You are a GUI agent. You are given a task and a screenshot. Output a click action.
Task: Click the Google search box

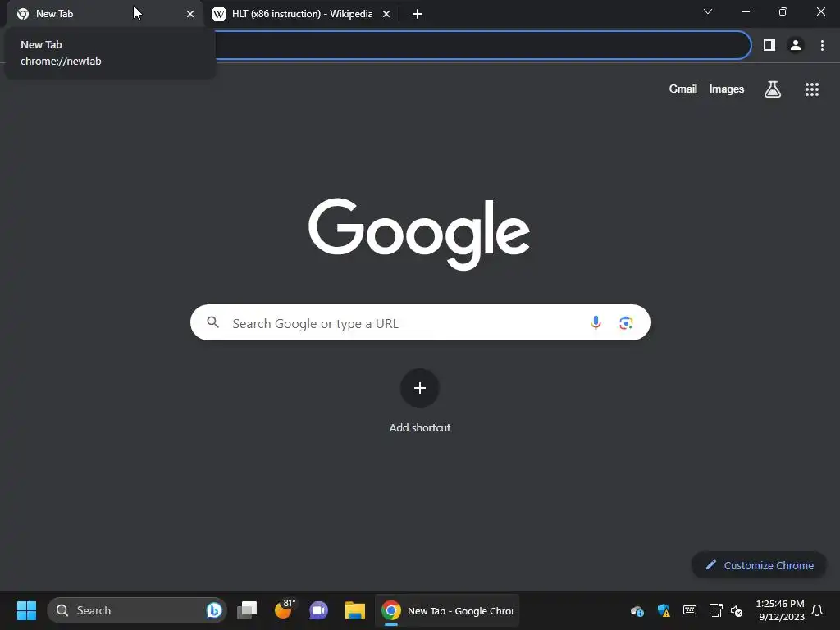[420, 322]
